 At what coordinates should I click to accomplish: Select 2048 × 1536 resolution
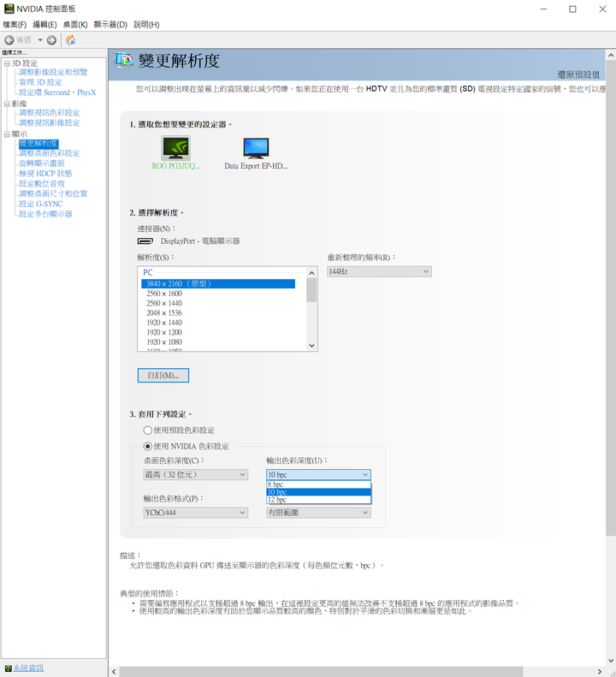pos(164,313)
